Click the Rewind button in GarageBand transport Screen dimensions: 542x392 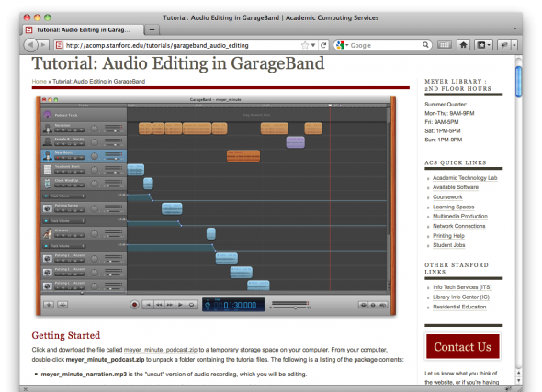pos(159,305)
